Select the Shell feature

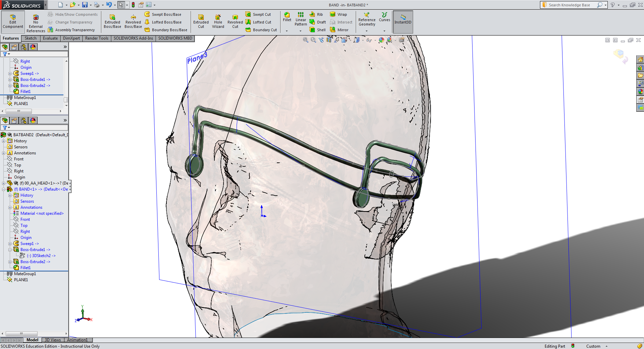coord(317,30)
